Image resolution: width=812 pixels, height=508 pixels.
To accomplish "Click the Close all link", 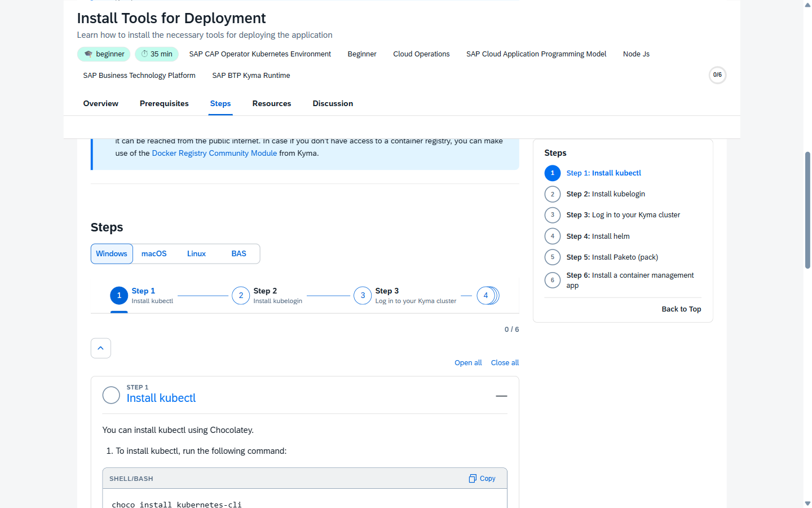I will click(505, 363).
